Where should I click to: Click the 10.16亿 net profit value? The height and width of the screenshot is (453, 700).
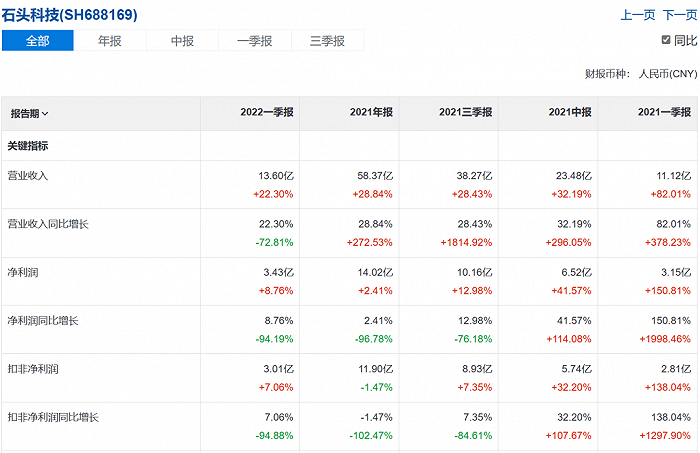pos(475,272)
